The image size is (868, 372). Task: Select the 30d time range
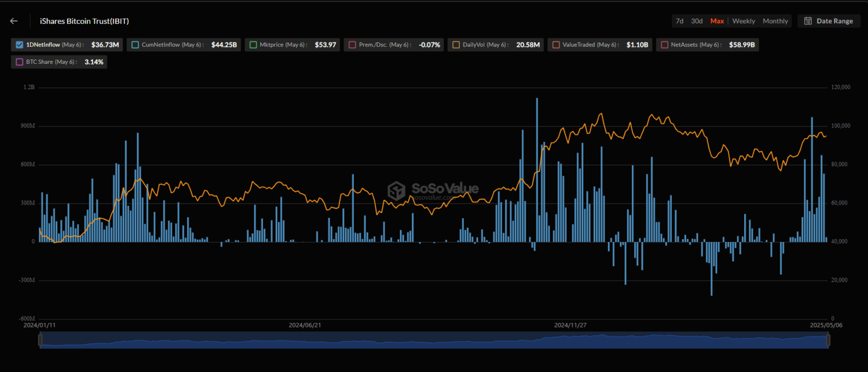pyautogui.click(x=697, y=21)
